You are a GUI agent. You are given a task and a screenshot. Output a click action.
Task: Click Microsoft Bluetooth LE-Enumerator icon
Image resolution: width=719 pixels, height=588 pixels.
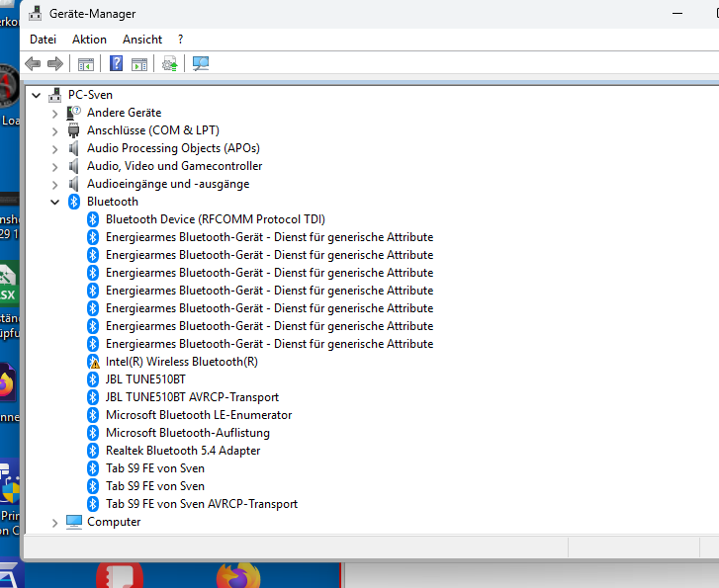point(93,415)
